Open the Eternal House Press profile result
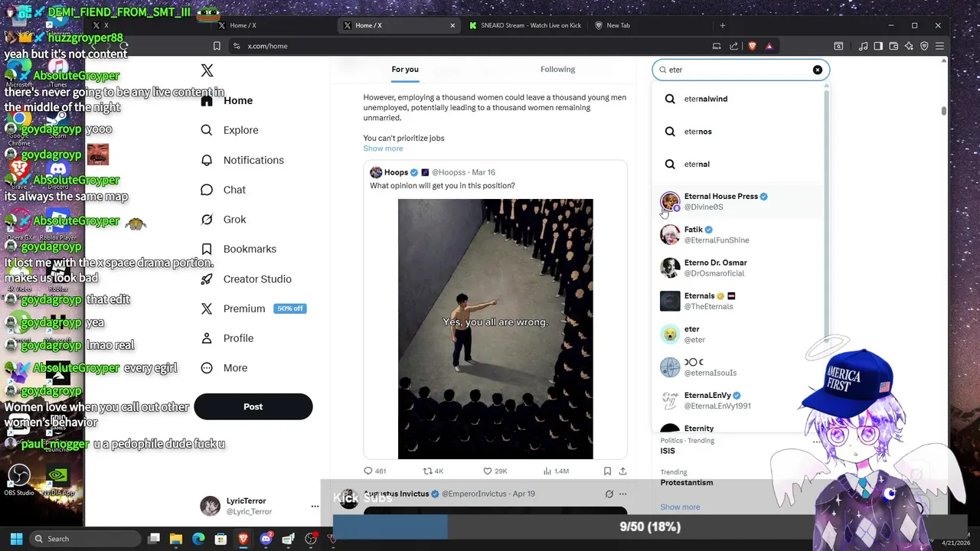The image size is (980, 551). [x=739, y=201]
